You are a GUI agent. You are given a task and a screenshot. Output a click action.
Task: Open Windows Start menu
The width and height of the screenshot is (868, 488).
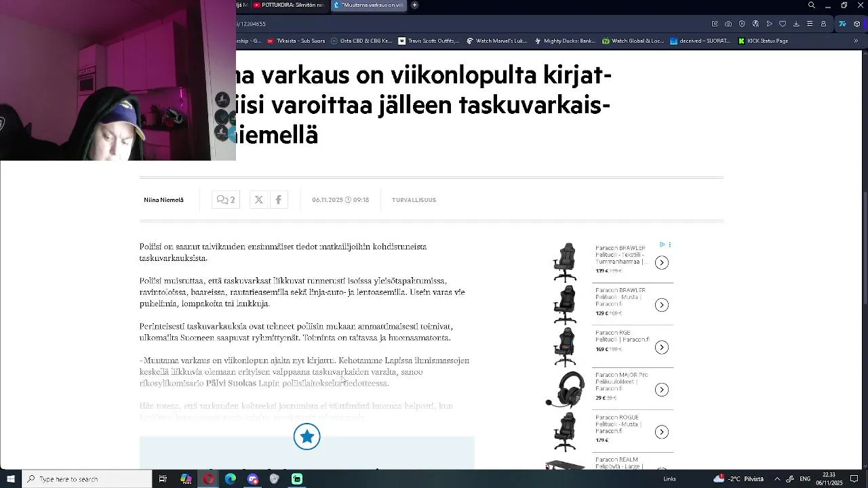pyautogui.click(x=11, y=479)
